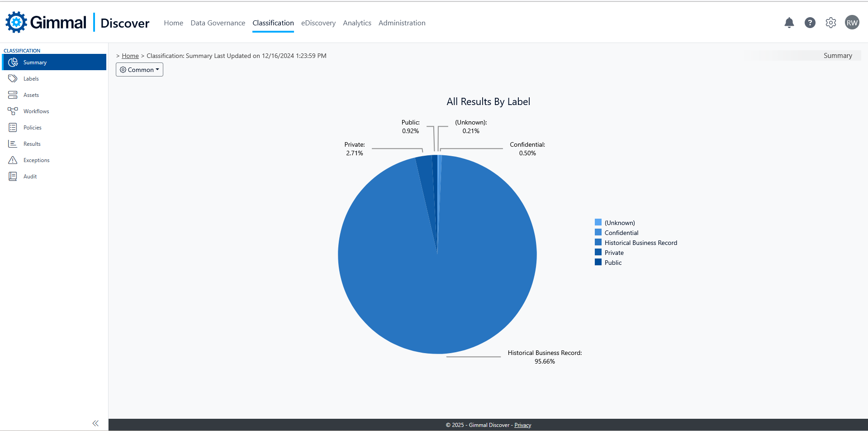868x431 pixels.
Task: Open the Audit log icon
Action: point(13,177)
